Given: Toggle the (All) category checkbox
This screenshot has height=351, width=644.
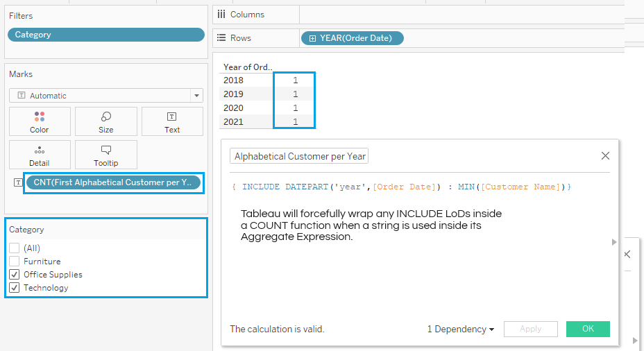Looking at the screenshot, I should [15, 248].
